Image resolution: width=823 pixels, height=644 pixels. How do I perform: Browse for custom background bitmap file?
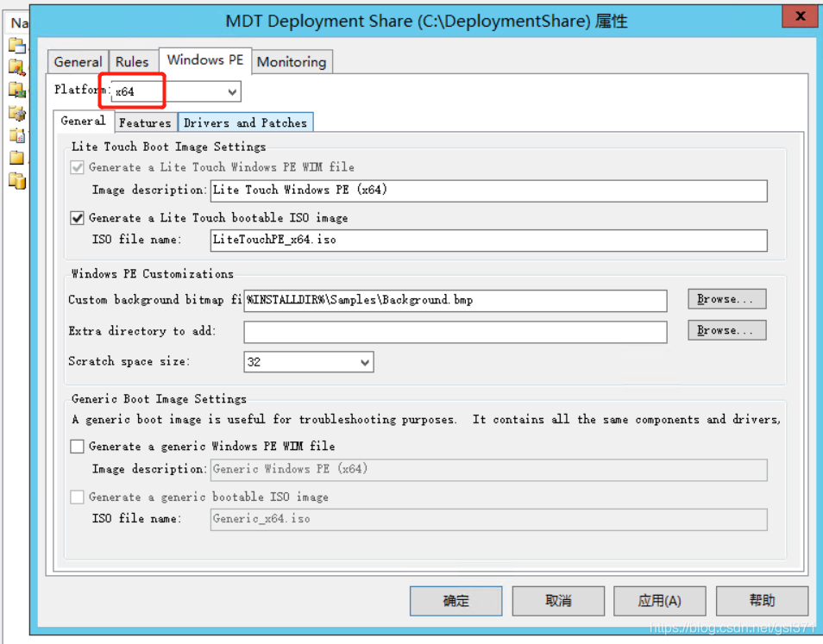pos(727,299)
